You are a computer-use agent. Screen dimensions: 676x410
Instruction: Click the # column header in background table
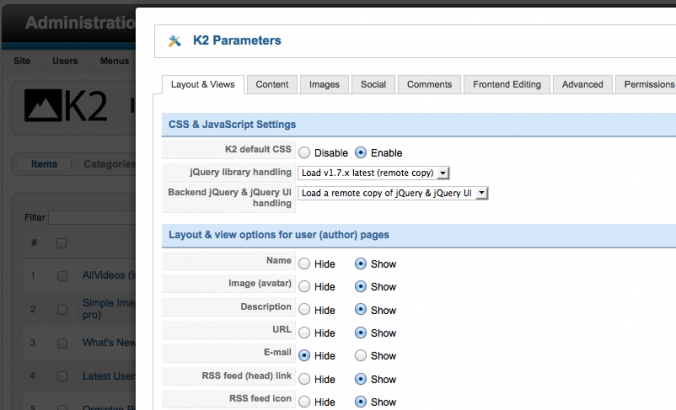[34, 243]
